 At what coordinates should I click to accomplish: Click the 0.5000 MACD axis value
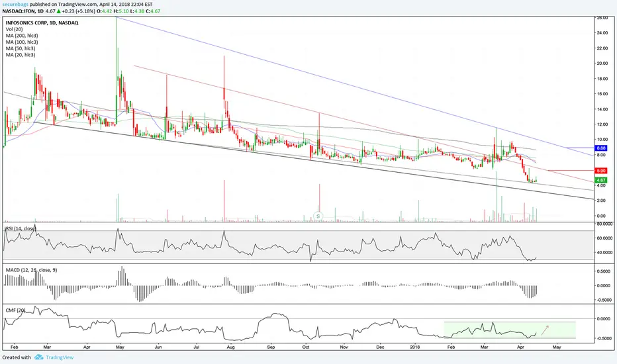click(x=604, y=271)
